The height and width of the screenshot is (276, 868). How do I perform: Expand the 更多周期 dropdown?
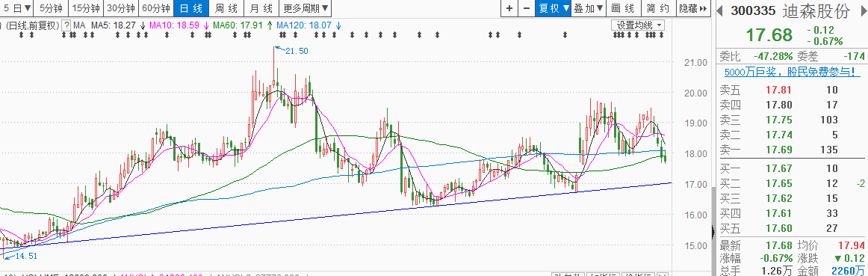306,8
